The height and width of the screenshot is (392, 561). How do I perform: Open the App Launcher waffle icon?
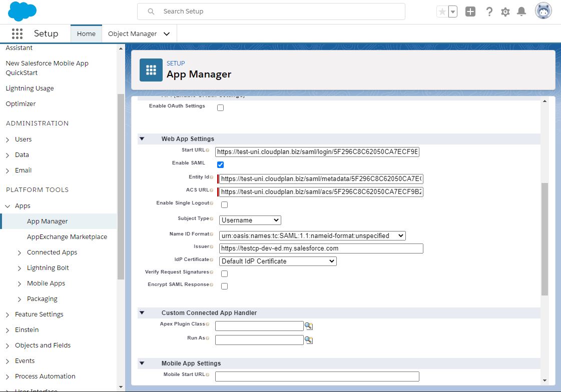[17, 33]
